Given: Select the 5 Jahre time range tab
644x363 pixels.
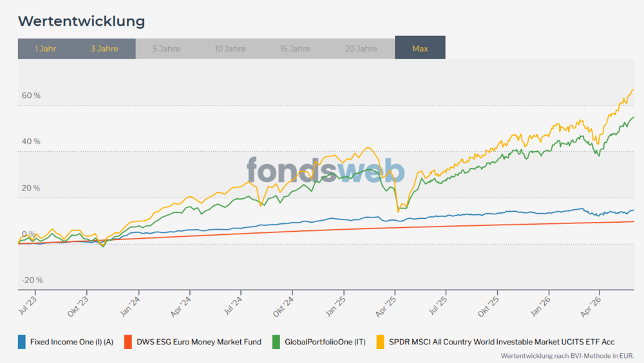Looking at the screenshot, I should coord(166,49).
